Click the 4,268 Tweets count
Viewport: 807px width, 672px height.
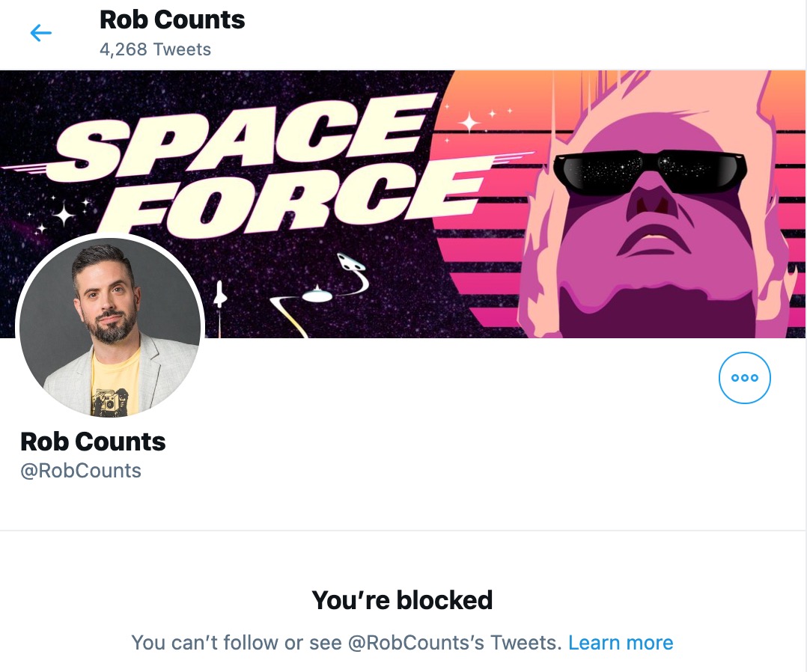click(x=155, y=50)
